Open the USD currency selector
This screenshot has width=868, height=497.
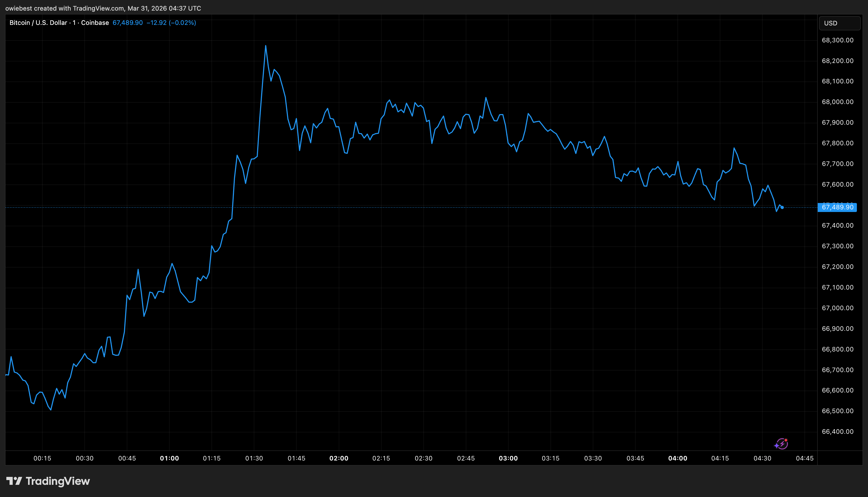pyautogui.click(x=839, y=23)
